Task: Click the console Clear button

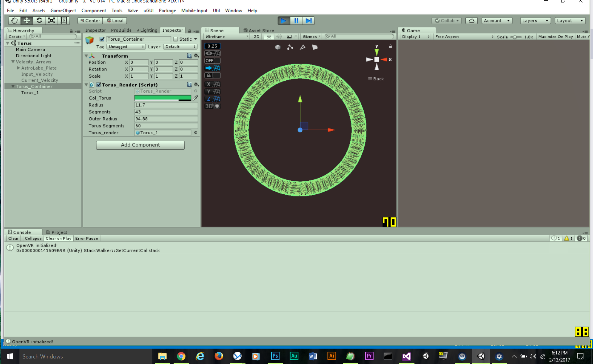Action: click(13, 238)
